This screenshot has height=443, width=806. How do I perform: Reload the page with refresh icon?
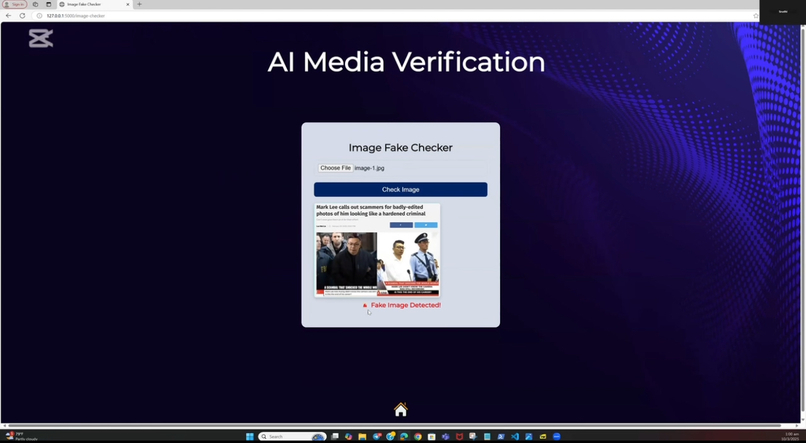click(x=22, y=15)
